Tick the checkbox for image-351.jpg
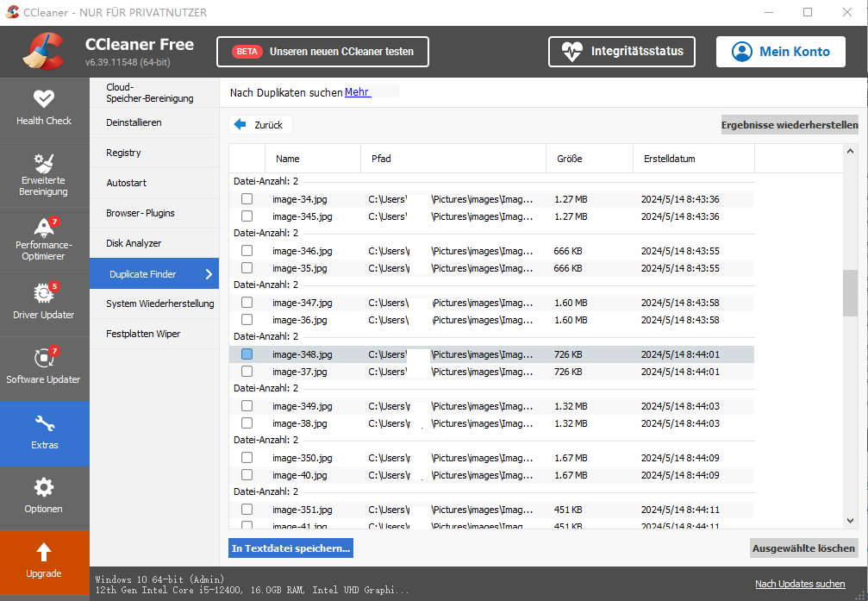Screen dimensions: 868x601 click(247, 509)
